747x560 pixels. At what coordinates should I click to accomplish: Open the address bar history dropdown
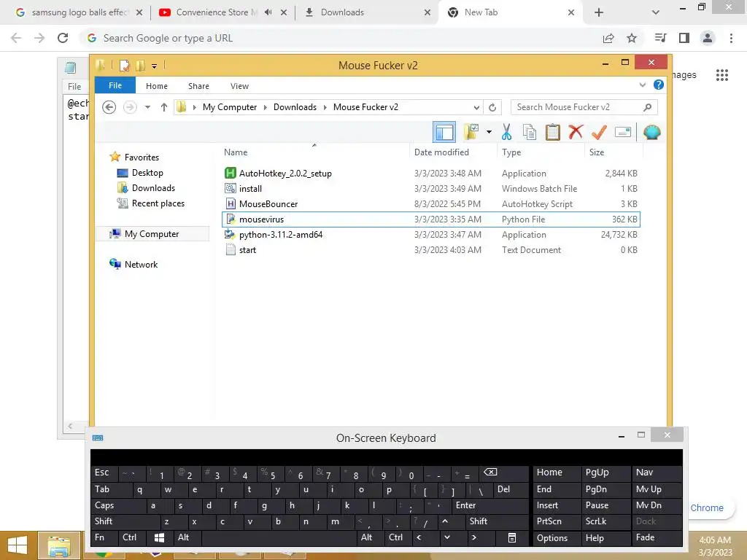(x=476, y=107)
